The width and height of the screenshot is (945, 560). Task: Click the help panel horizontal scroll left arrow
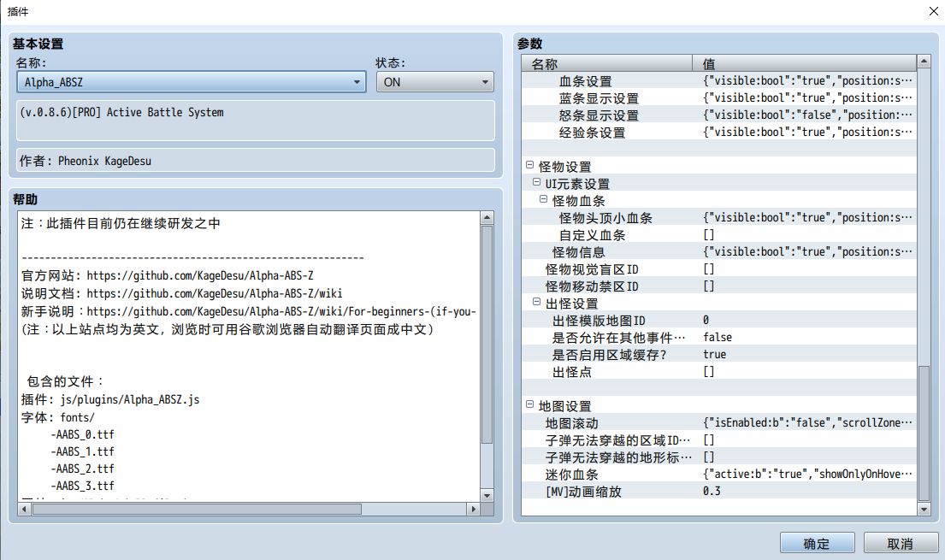point(24,510)
